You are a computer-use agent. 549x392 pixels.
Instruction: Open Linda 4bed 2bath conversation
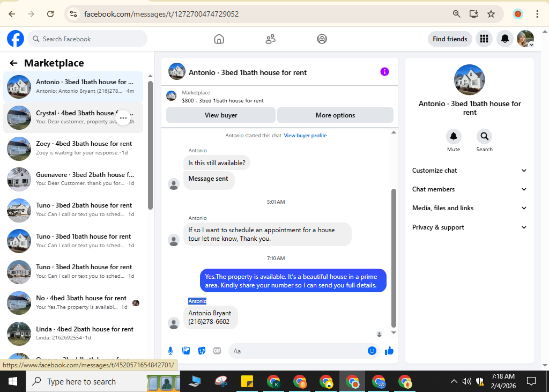click(x=73, y=333)
